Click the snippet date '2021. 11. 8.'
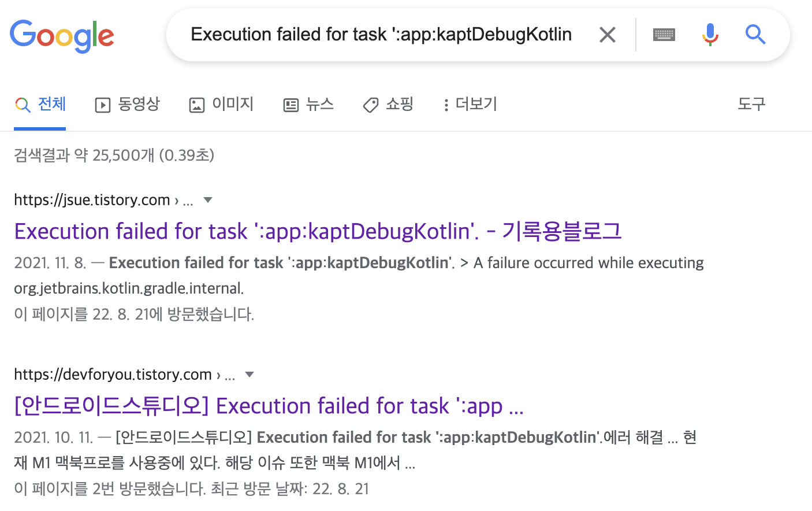Viewport: 812px width, 511px height. (x=50, y=263)
